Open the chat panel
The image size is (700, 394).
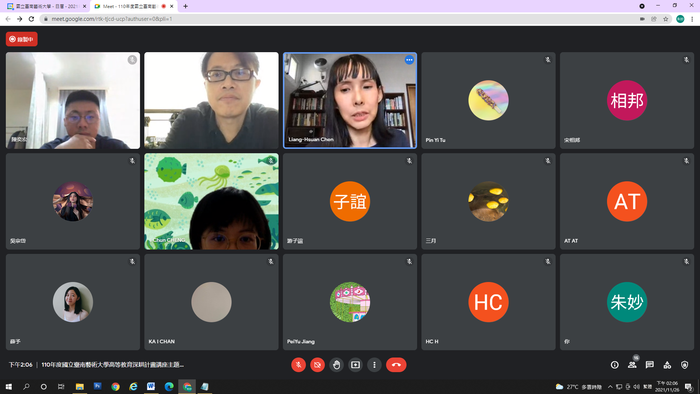click(650, 365)
